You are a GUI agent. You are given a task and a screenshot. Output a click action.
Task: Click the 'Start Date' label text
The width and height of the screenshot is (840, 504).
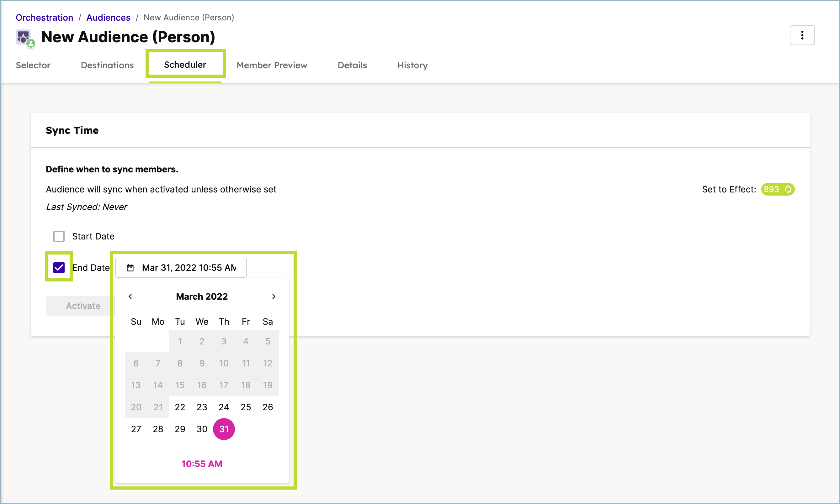click(x=93, y=236)
